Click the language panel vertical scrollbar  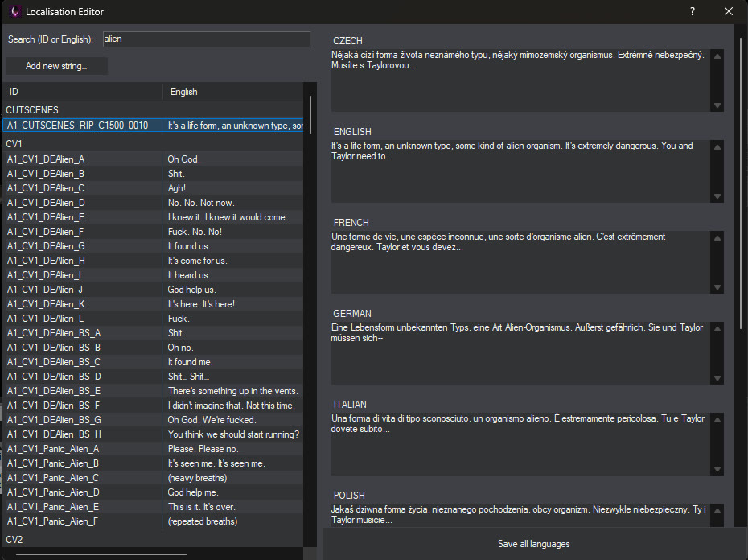point(740,183)
